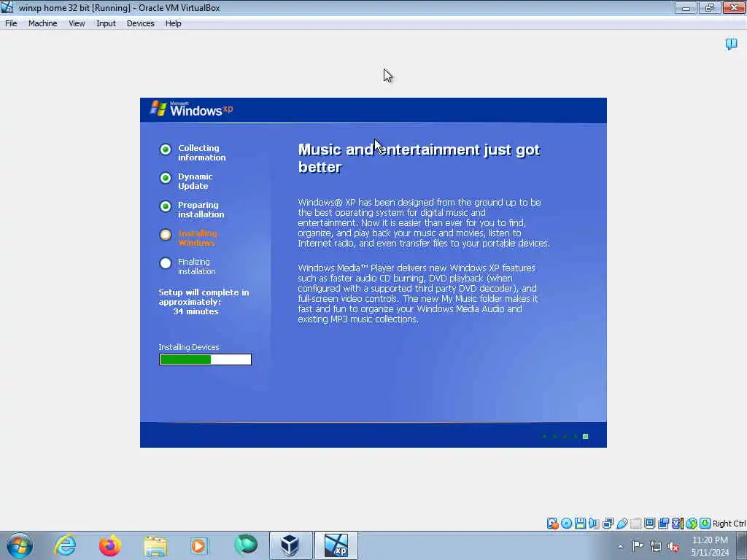
Task: Click the Right Ctrl host key label
Action: pos(729,524)
